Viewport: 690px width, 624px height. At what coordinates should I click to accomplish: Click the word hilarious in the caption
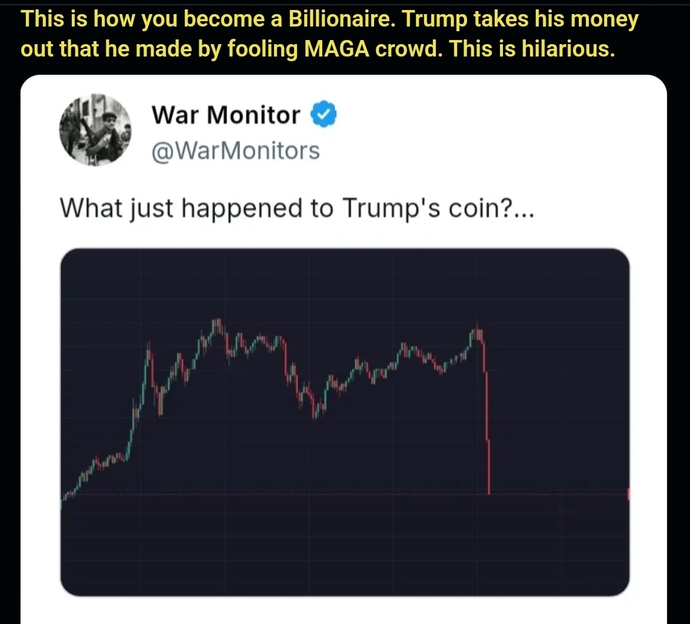tap(567, 48)
